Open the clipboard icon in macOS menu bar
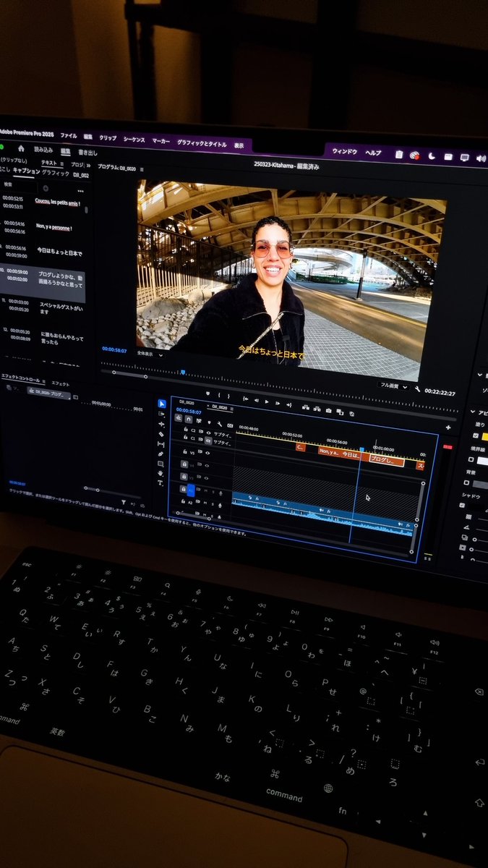This screenshot has height=868, width=488. pyautogui.click(x=399, y=154)
